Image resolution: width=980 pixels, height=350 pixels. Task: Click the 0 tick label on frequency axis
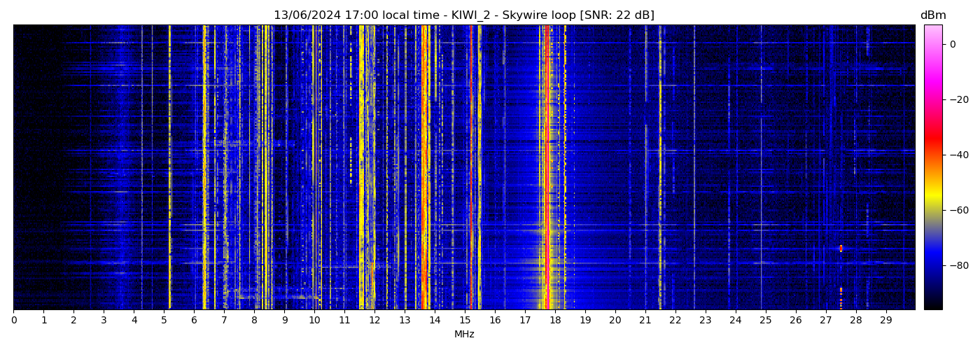coord(14,320)
